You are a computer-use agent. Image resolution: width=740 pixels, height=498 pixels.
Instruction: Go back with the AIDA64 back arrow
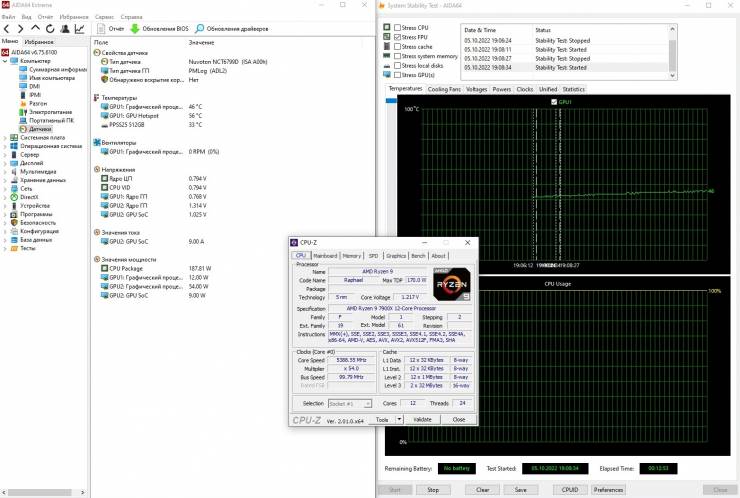click(7, 29)
